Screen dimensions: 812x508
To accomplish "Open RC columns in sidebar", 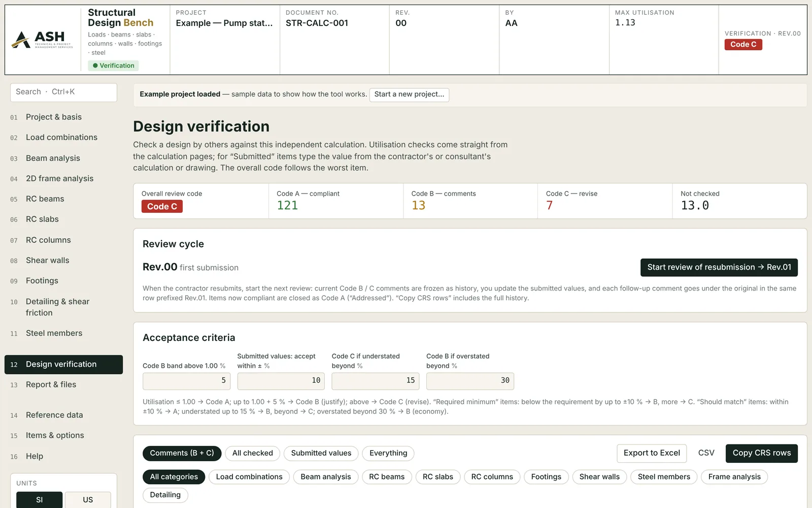I will [x=63, y=240].
